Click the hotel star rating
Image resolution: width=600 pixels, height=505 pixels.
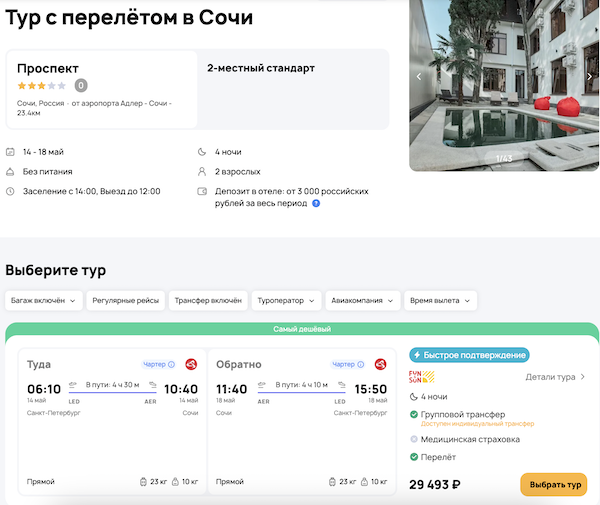42,85
